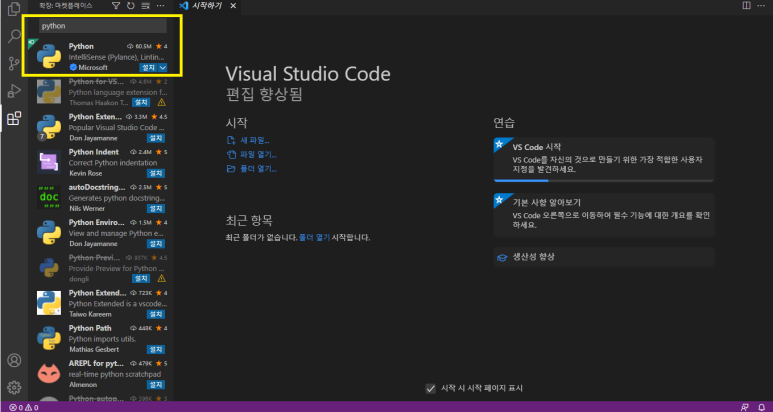Open the VS Code 시작 walkthrough card
The height and width of the screenshot is (412, 773).
pyautogui.click(x=604, y=160)
